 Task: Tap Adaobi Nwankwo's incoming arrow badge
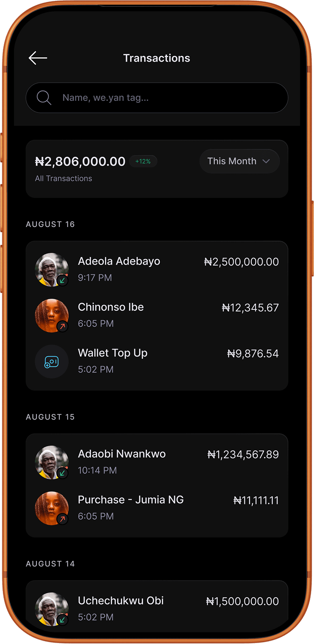click(63, 473)
